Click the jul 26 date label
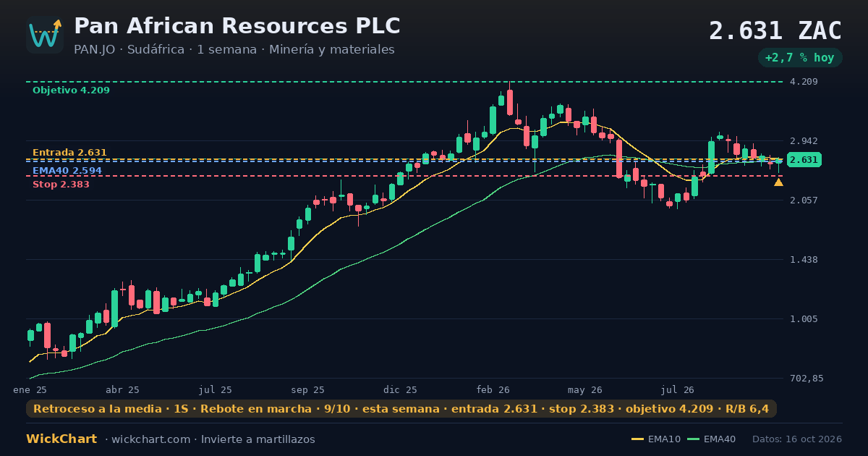 [678, 389]
